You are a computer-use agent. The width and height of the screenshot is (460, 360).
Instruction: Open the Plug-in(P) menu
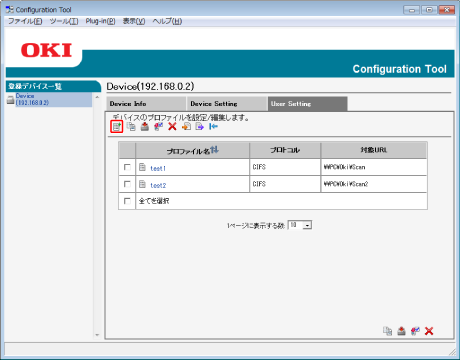tap(100, 21)
